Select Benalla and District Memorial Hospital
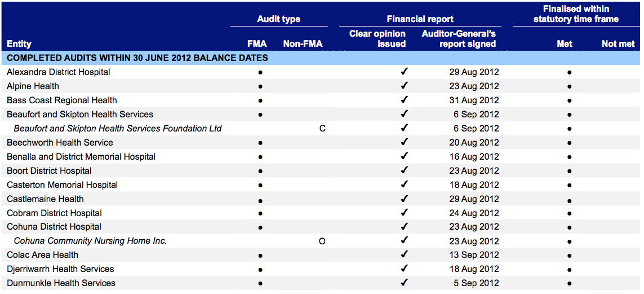The width and height of the screenshot is (644, 294). coord(81,157)
